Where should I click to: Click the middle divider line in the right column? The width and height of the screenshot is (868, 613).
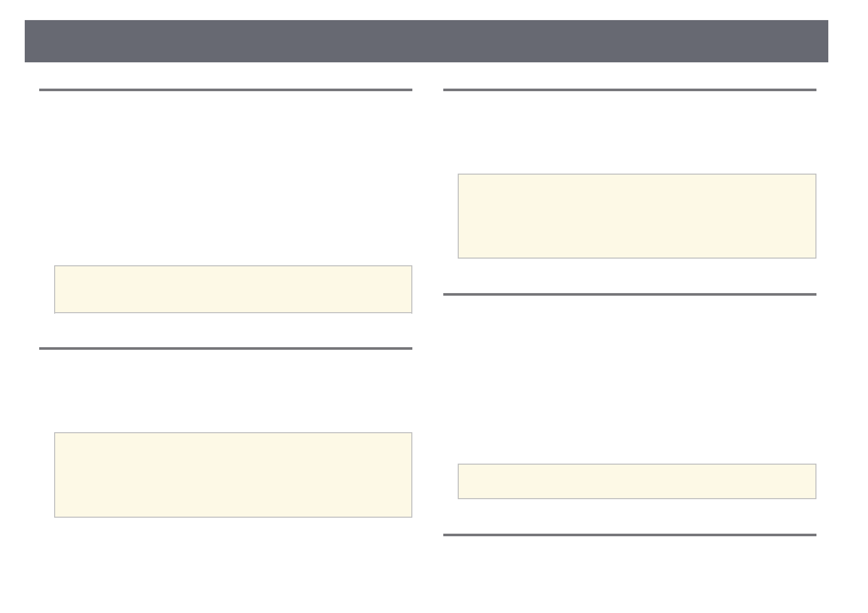coord(629,295)
